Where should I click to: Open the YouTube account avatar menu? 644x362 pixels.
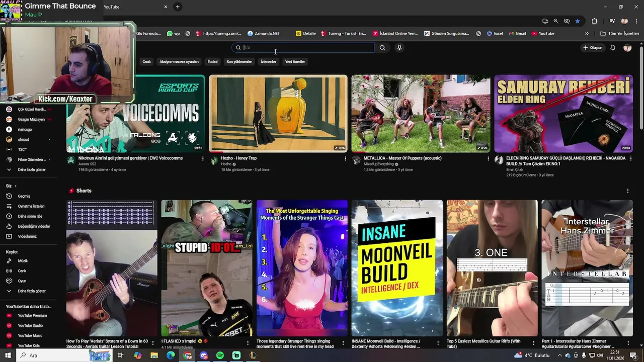(627, 48)
